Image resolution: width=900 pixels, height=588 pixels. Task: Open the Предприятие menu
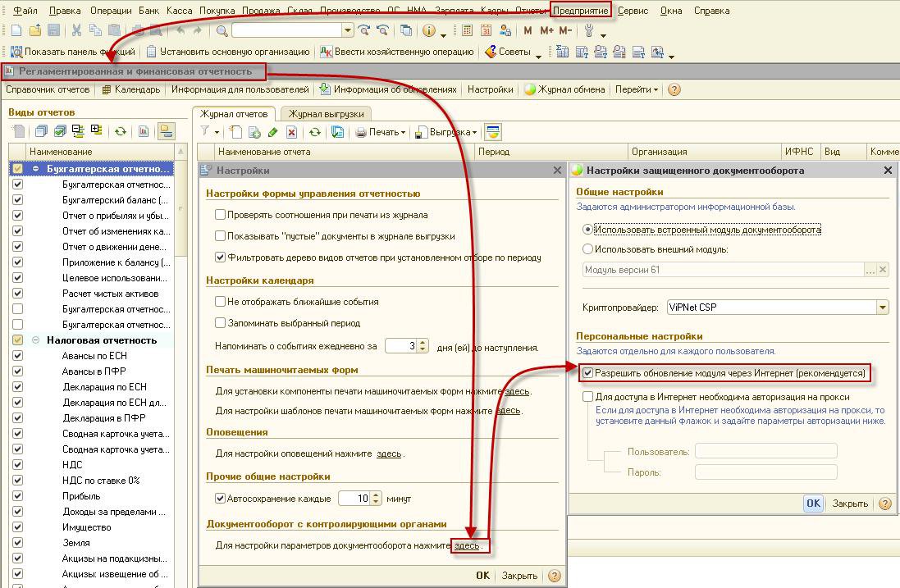click(x=580, y=11)
